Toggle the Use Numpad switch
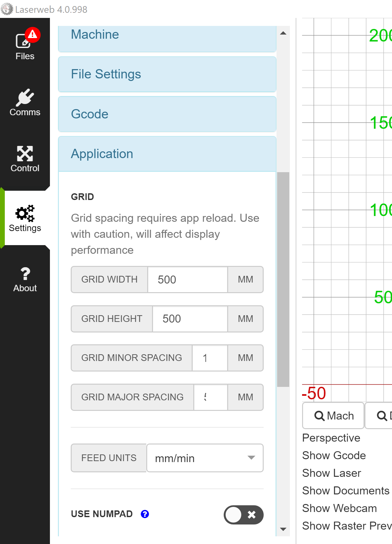 click(244, 515)
